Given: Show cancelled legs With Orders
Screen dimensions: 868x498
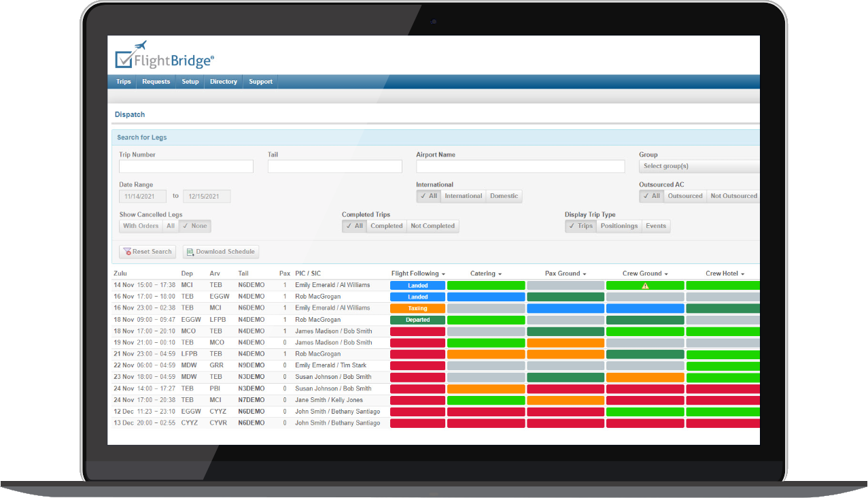Looking at the screenshot, I should click(141, 226).
